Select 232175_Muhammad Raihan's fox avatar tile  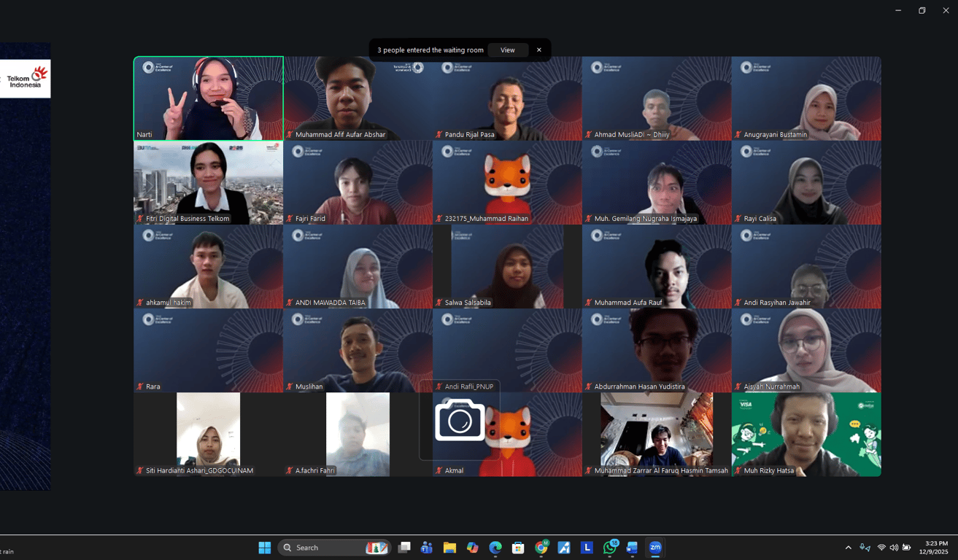click(x=507, y=182)
